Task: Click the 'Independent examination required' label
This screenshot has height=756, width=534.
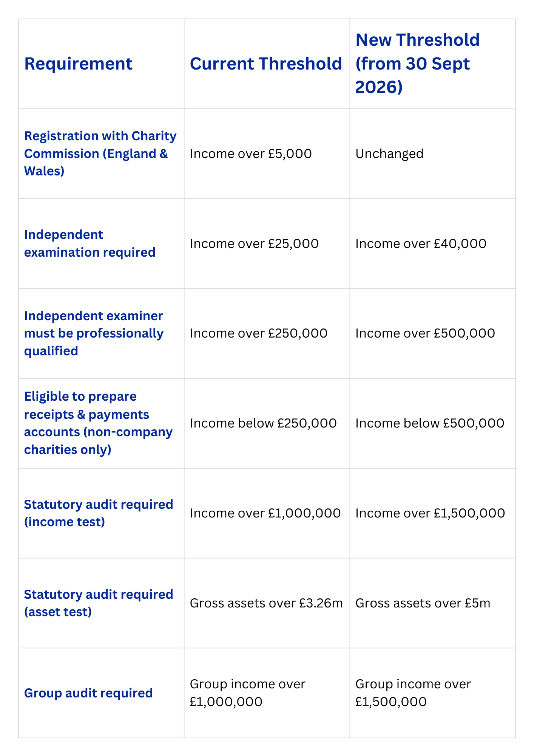Action: click(90, 243)
